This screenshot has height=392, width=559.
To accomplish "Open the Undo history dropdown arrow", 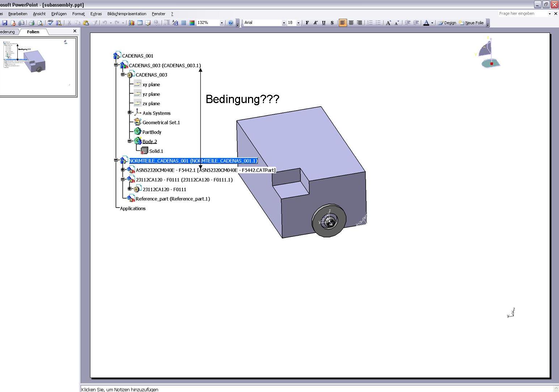I will [x=111, y=23].
